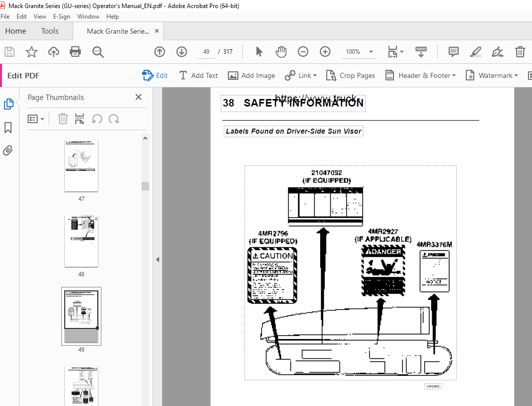532x406 pixels.
Task: Zoom in on the document
Action: [325, 51]
